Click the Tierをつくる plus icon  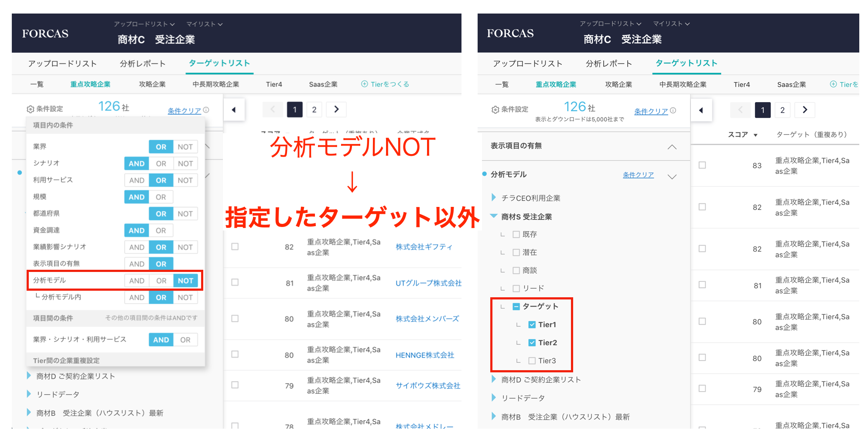click(x=364, y=84)
